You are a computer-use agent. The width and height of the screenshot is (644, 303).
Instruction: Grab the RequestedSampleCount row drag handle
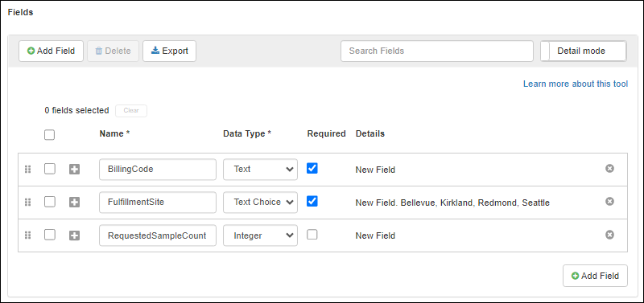[28, 235]
